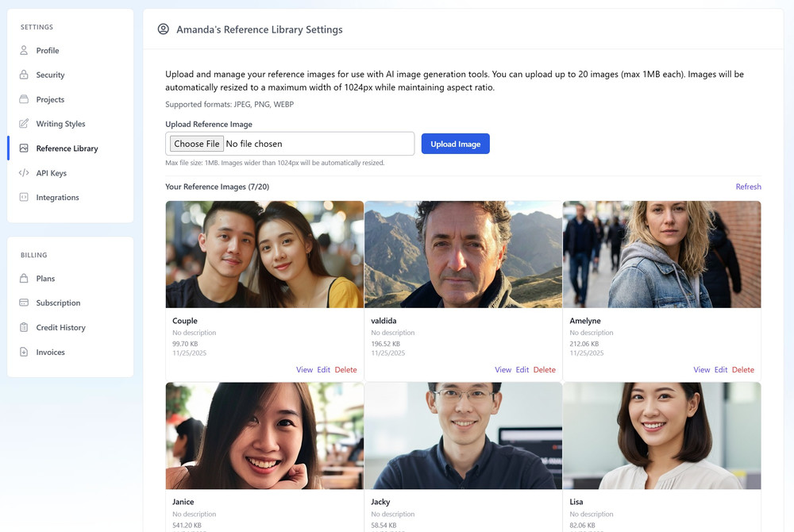Viewport: 794px width, 532px height.
Task: Click 'Amanda's Reference Library Settings' heading
Action: [260, 29]
